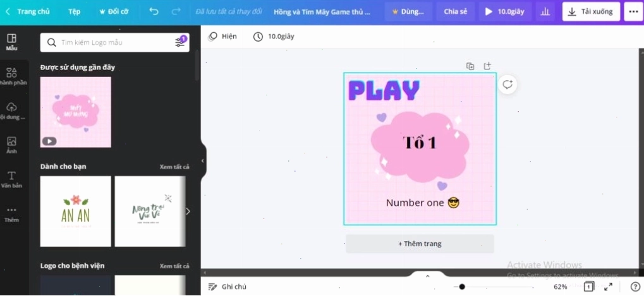Open the Đổi cỡ resize option

[114, 11]
